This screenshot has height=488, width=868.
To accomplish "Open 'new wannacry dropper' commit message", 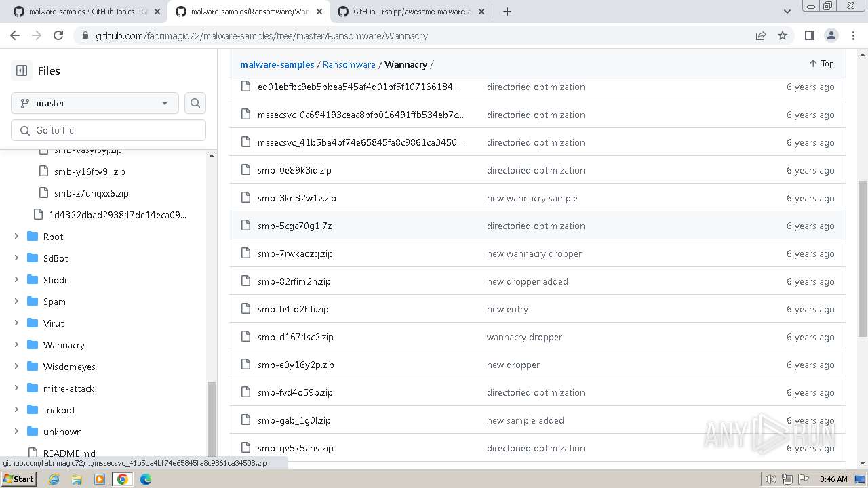I will point(534,253).
